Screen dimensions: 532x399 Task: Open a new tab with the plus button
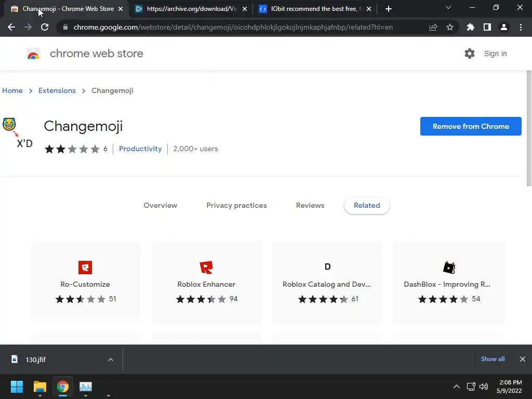click(x=389, y=9)
